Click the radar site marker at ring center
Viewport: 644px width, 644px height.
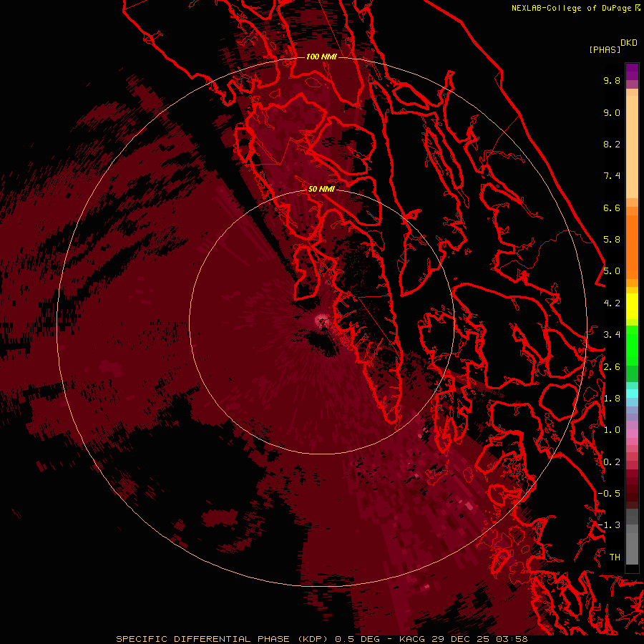click(322, 321)
